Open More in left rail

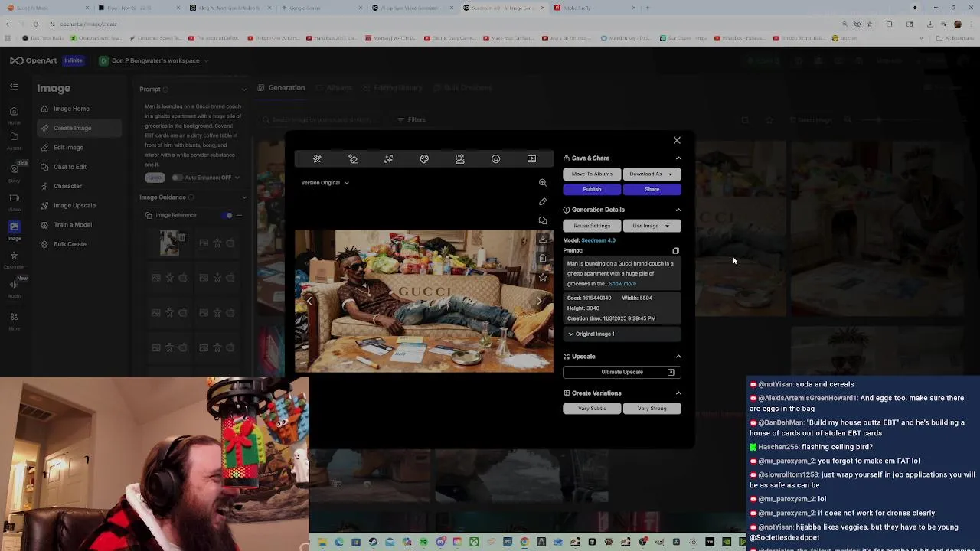(14, 320)
